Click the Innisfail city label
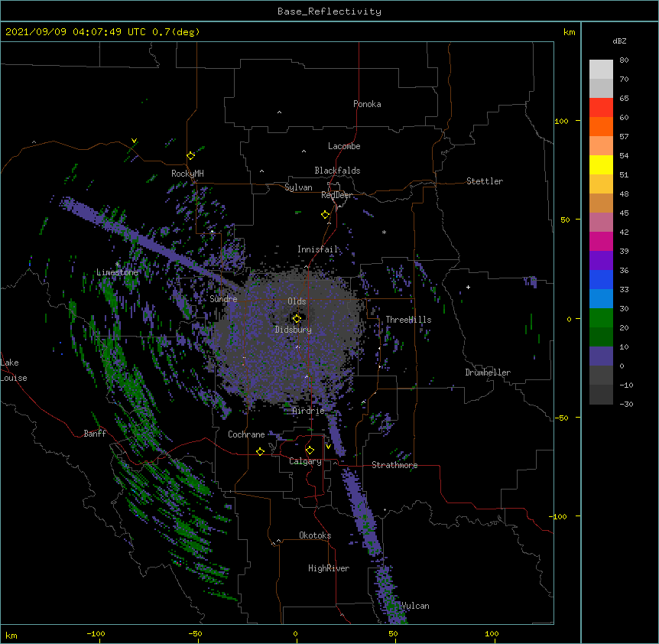 pyautogui.click(x=317, y=249)
